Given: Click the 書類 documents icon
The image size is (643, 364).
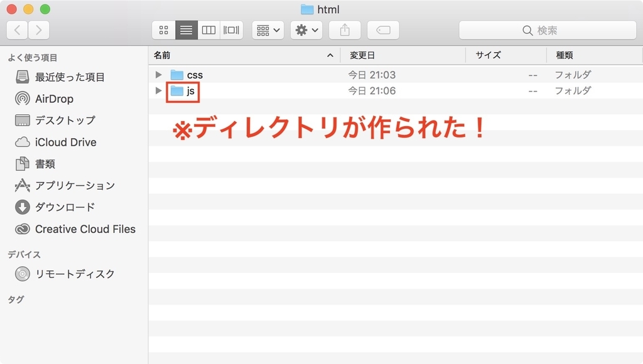Looking at the screenshot, I should 22,164.
